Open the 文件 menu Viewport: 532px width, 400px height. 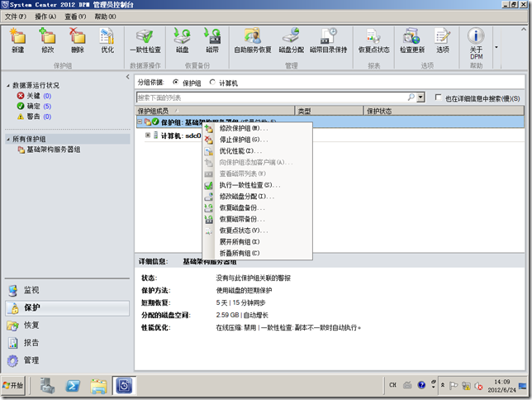[x=15, y=17]
